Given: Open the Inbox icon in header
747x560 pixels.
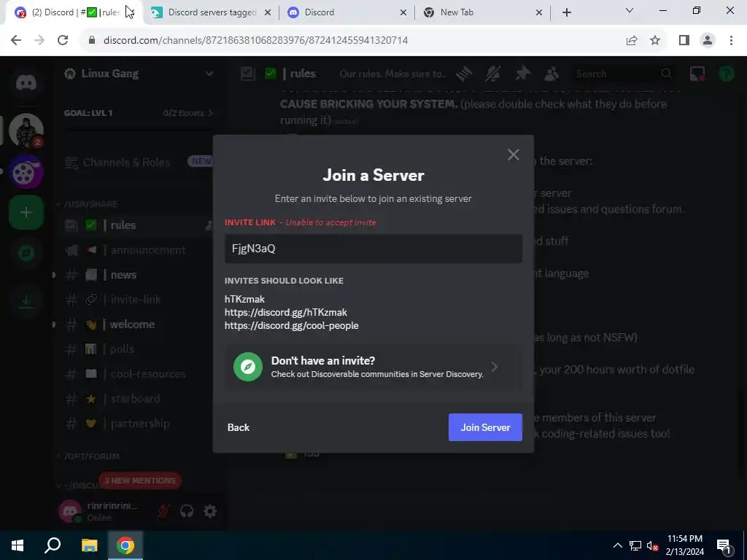Looking at the screenshot, I should pyautogui.click(x=697, y=74).
